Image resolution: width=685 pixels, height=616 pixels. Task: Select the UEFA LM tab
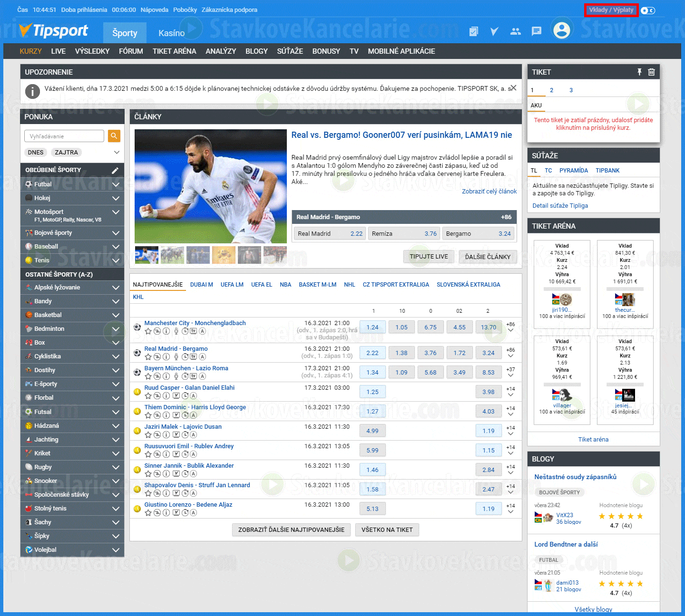[232, 285]
